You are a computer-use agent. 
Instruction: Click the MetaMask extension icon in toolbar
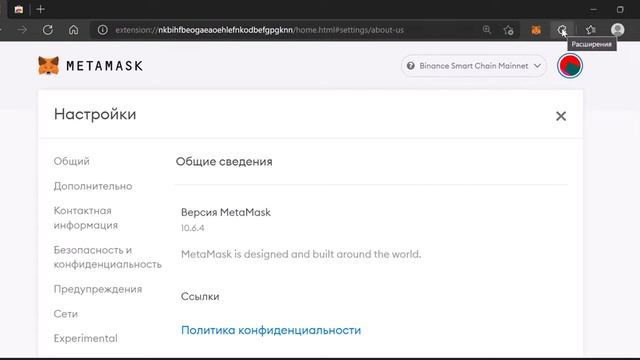tap(536, 30)
